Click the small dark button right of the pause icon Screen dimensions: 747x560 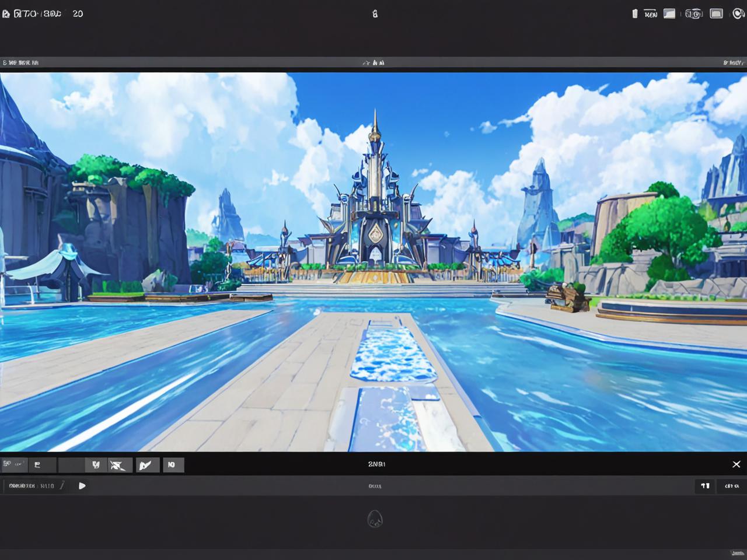pyautogui.click(x=731, y=485)
